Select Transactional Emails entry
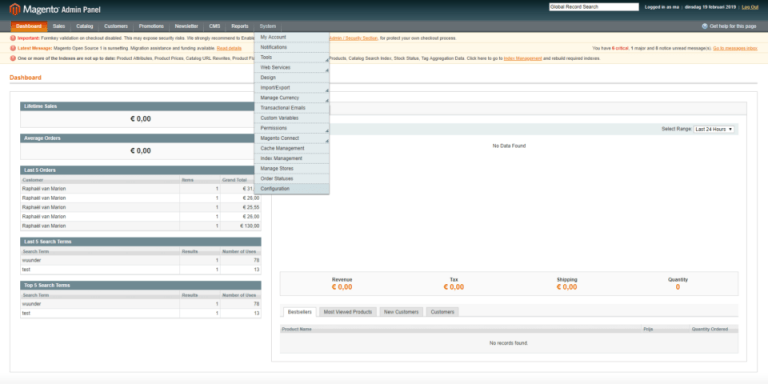Viewport: 768px width, 384px height. pyautogui.click(x=291, y=108)
